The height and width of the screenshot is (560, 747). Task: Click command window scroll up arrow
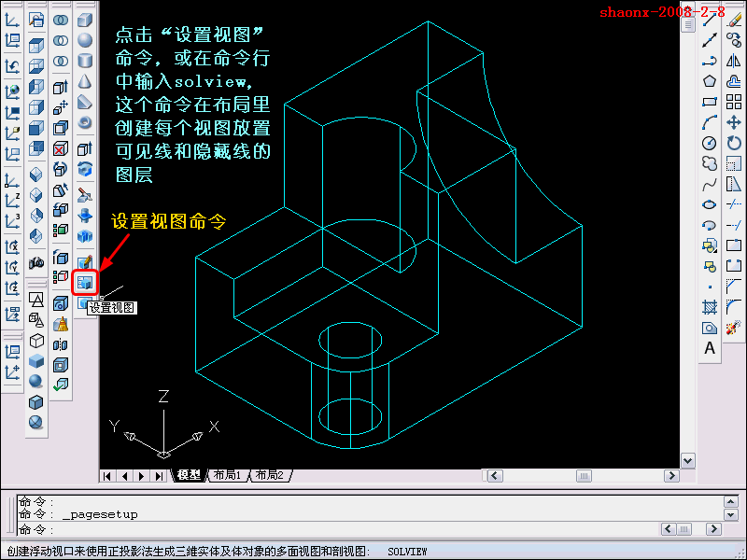[x=731, y=501]
